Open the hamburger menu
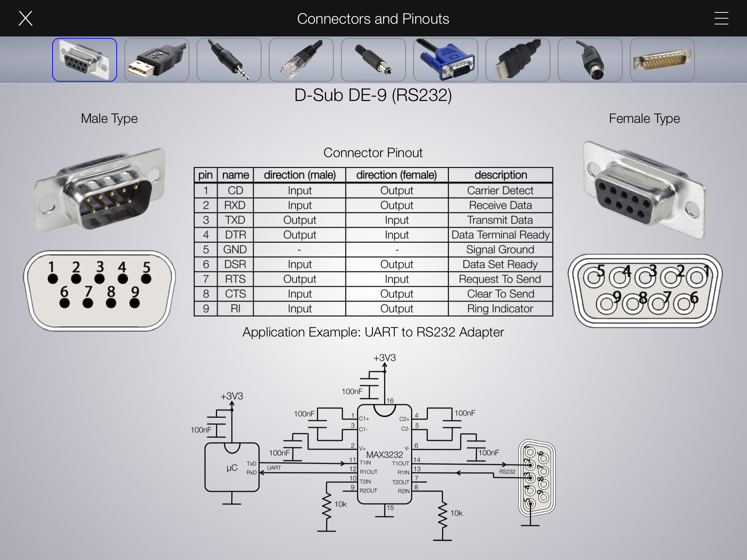 721,18
